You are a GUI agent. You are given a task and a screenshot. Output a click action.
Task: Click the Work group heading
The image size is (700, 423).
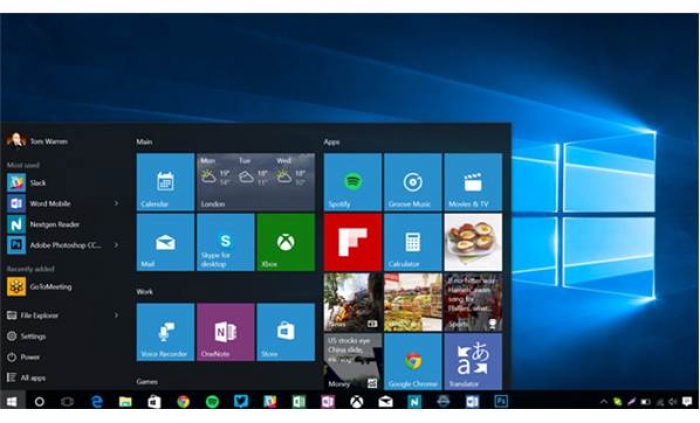pyautogui.click(x=145, y=291)
